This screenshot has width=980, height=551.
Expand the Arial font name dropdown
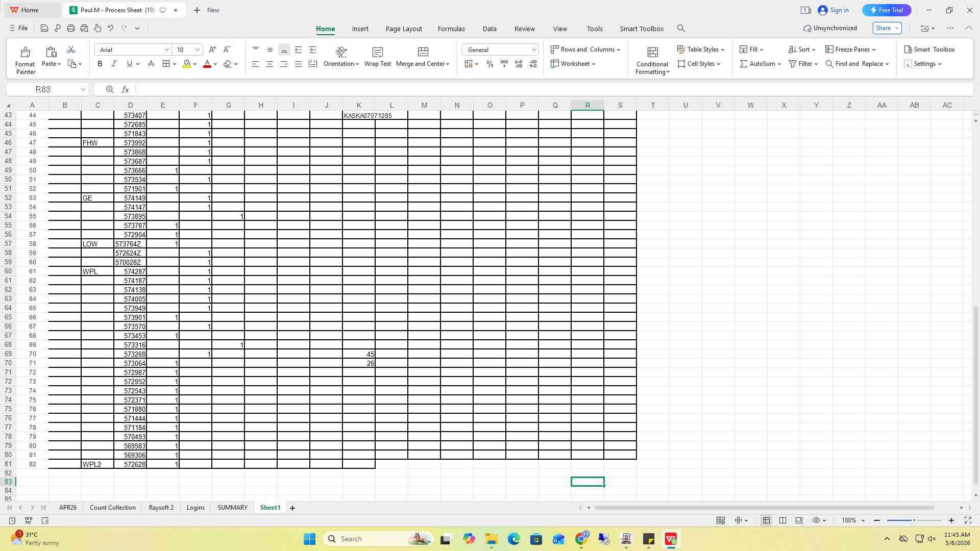pos(166,49)
